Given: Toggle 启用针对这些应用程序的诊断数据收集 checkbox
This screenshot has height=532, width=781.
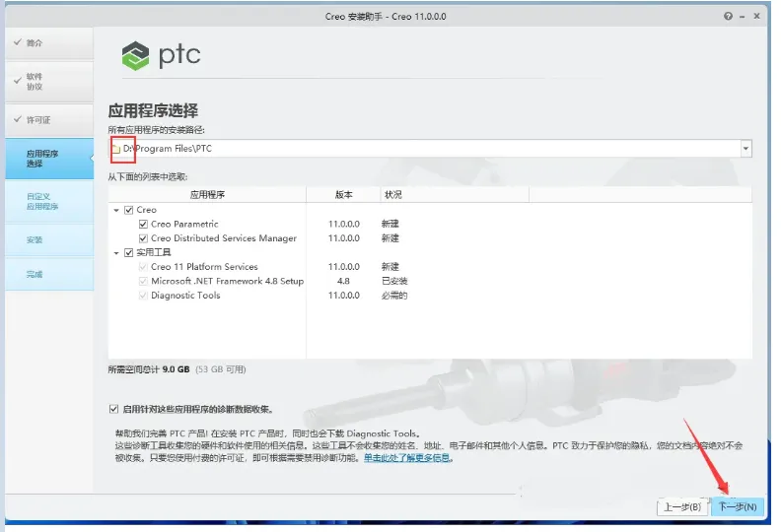Looking at the screenshot, I should point(113,409).
